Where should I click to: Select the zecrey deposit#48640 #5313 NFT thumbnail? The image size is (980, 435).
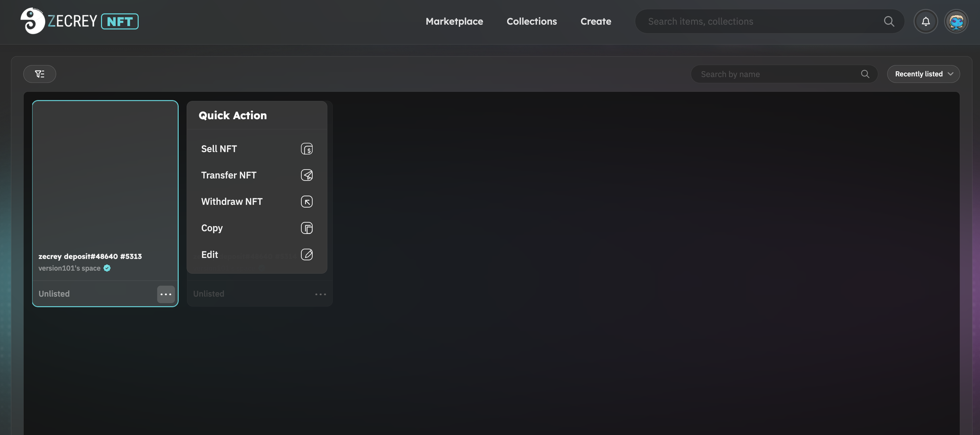pyautogui.click(x=105, y=173)
